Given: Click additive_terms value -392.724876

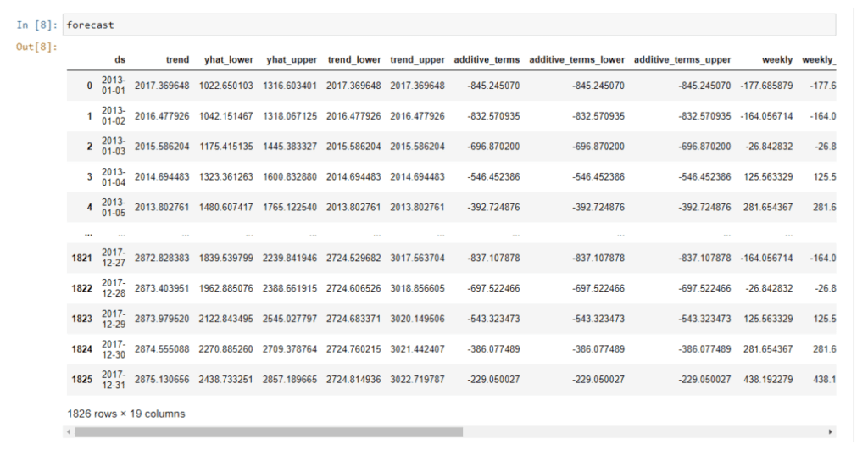Looking at the screenshot, I should 493,208.
